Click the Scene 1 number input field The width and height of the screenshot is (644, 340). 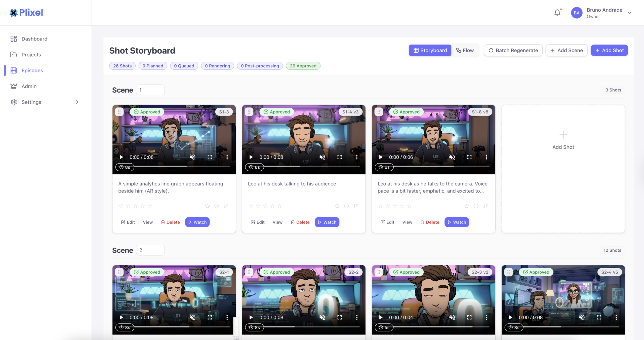[x=150, y=90]
